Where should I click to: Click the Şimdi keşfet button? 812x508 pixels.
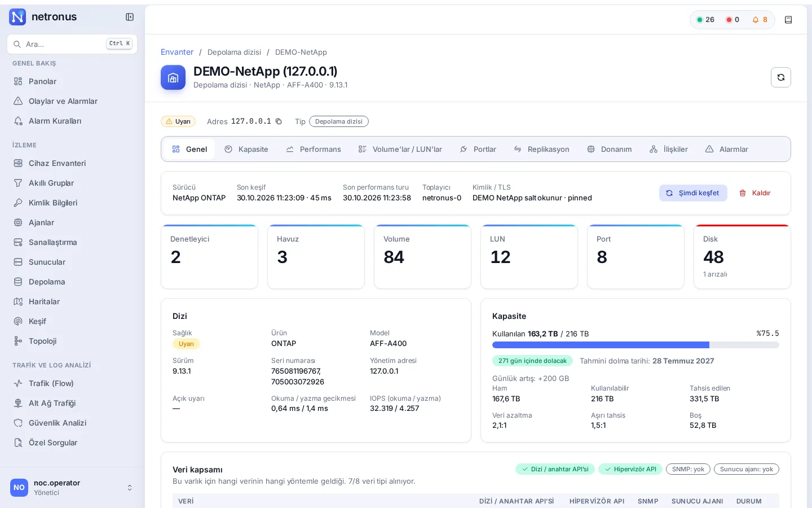coord(693,193)
